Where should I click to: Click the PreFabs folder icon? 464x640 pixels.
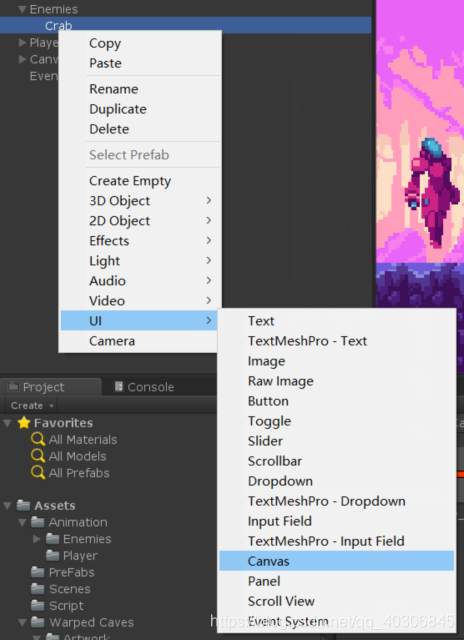tap(38, 572)
